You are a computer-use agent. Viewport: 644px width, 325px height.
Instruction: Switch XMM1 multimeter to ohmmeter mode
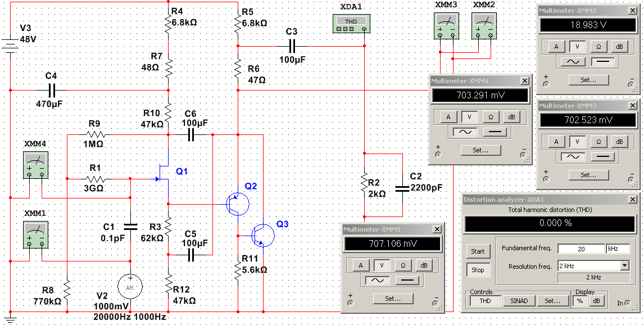[403, 265]
